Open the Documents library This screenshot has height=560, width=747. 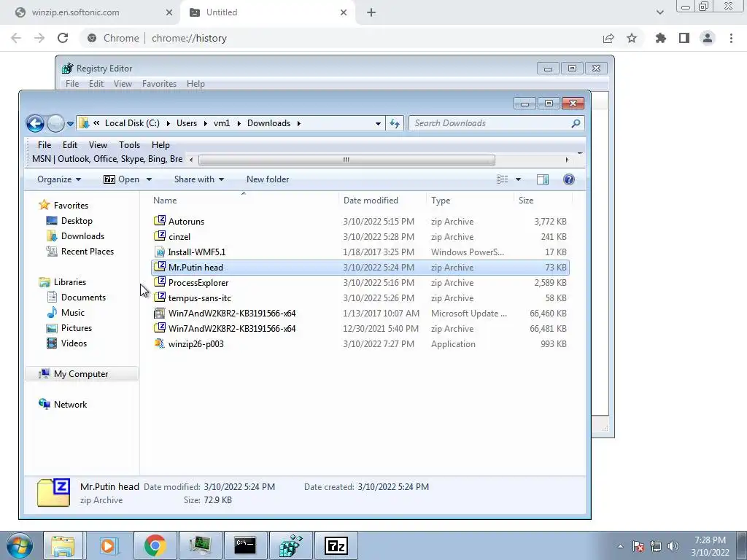pos(83,297)
